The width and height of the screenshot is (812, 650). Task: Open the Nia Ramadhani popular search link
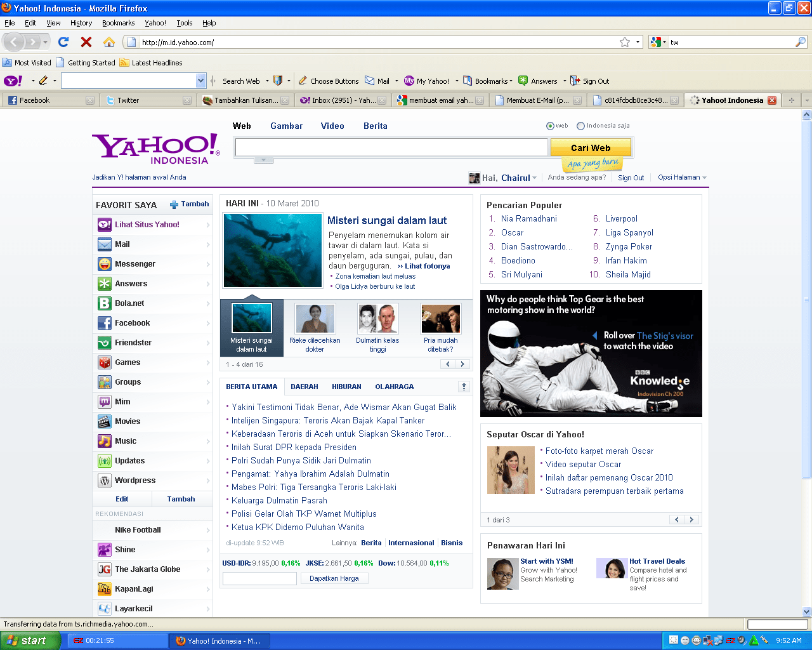529,219
